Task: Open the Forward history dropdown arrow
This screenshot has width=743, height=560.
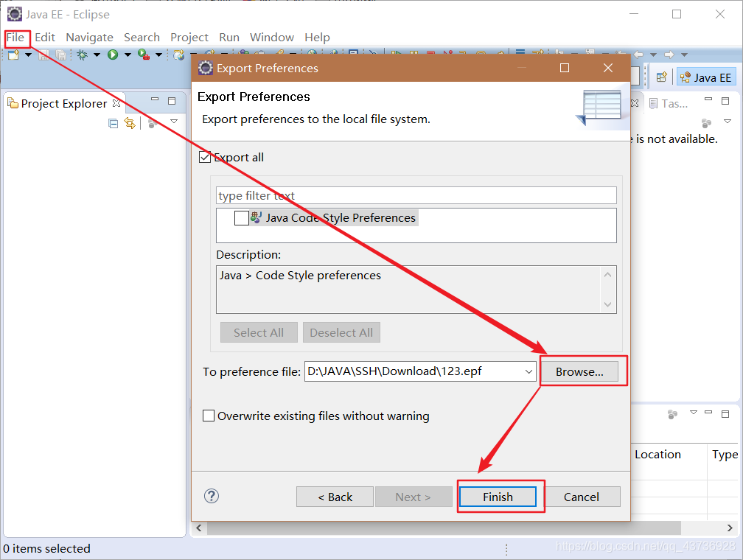Action: tap(684, 55)
